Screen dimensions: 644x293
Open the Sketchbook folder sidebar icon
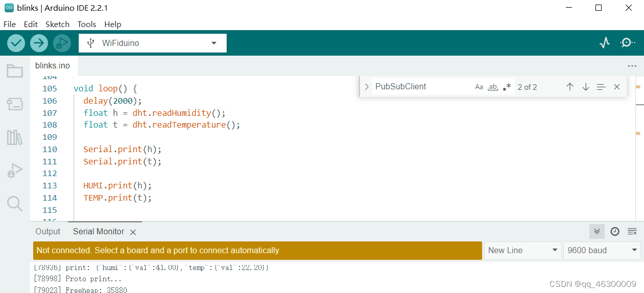(x=15, y=71)
